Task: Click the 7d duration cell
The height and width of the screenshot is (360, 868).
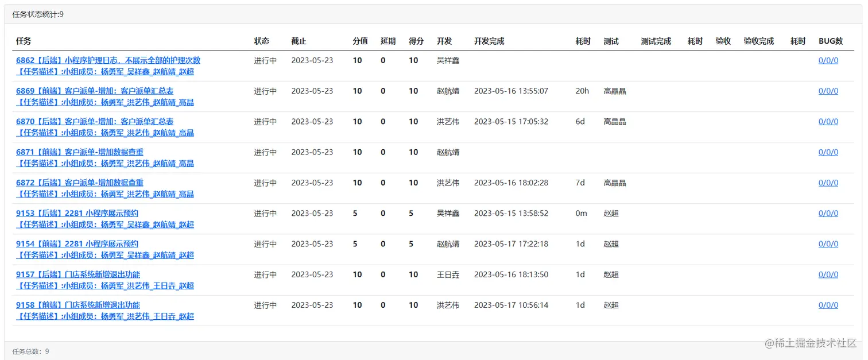Action: (x=580, y=183)
